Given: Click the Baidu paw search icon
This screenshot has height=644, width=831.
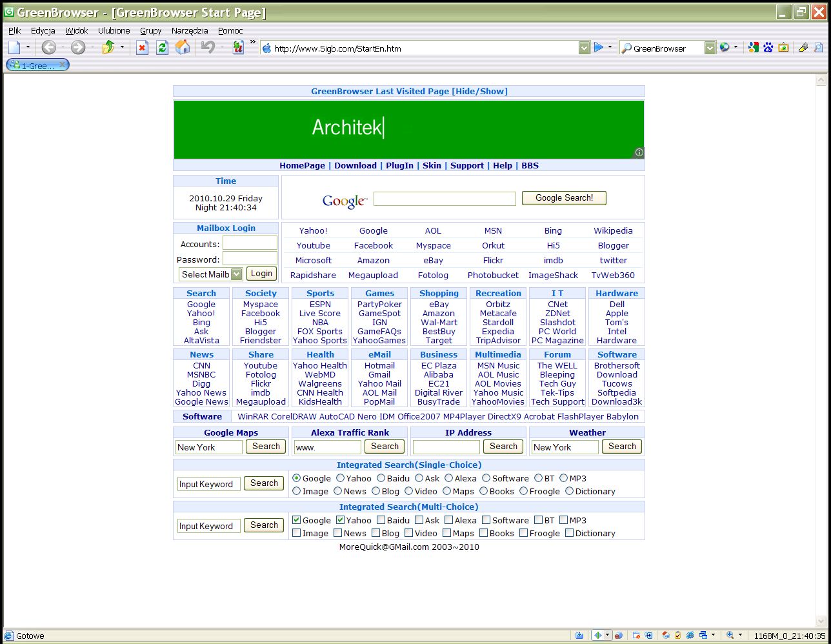Looking at the screenshot, I should pos(768,47).
